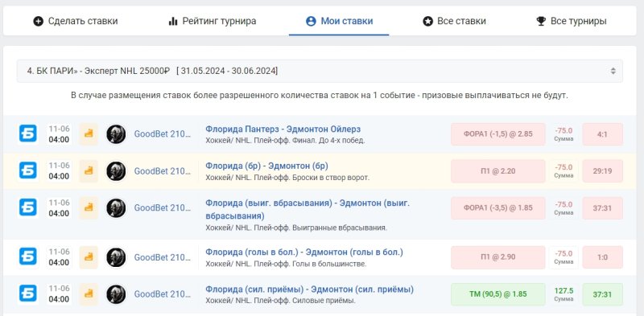Click the П1 @ 2.90 bet badge
644x316 pixels.
[x=498, y=257]
